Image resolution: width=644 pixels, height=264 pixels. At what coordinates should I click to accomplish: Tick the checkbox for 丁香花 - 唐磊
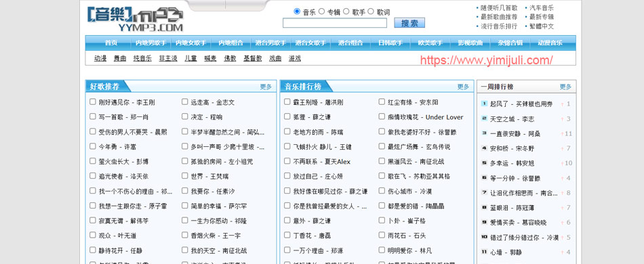(x=287, y=235)
